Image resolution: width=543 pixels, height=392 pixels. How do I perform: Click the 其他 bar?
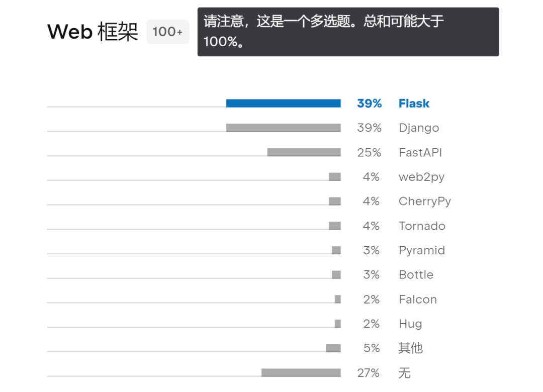click(333, 348)
